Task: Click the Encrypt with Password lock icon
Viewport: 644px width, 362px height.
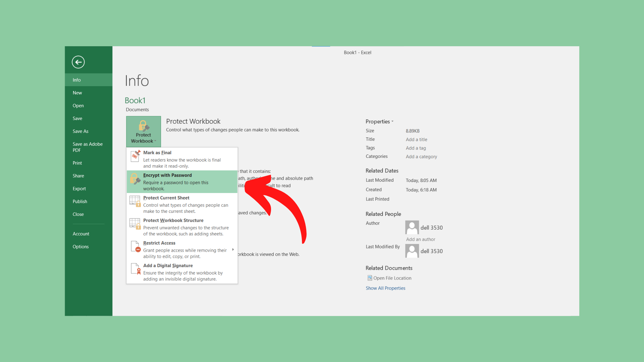Action: 135,179
